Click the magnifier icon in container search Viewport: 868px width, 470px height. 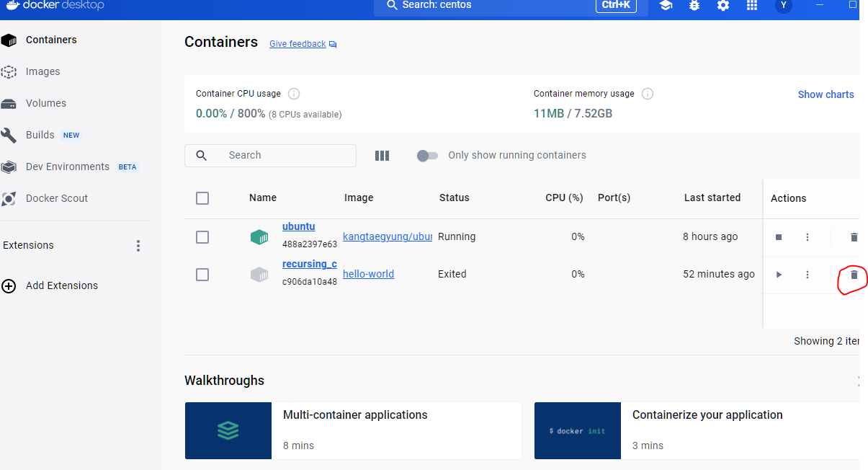pos(202,156)
